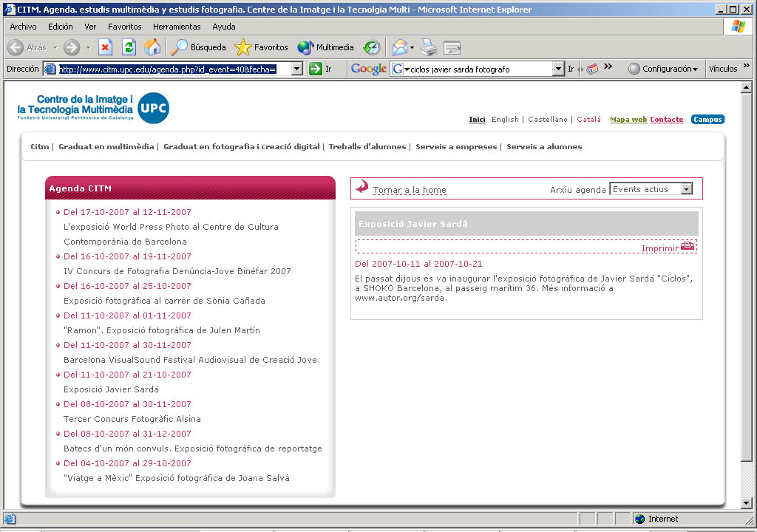Screen dimensions: 757x532
Task: Click the printer icon in toolbar
Action: (429, 47)
